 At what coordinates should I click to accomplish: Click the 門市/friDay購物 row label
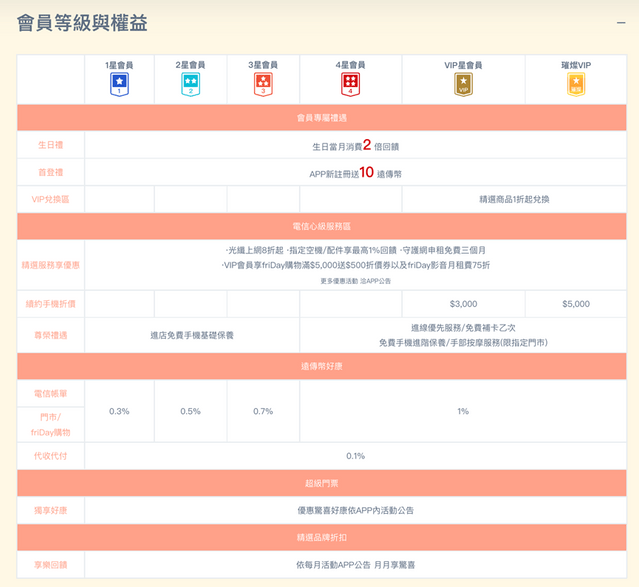tap(51, 425)
